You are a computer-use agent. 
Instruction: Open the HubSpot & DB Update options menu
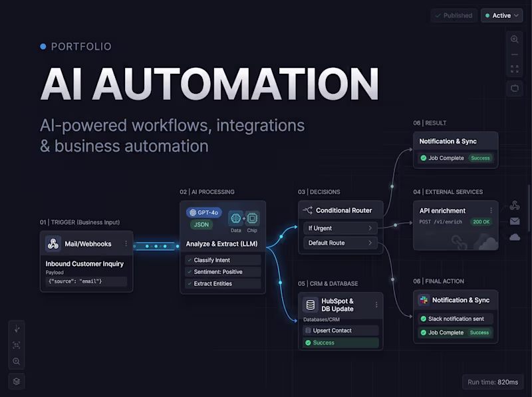pyautogui.click(x=376, y=305)
